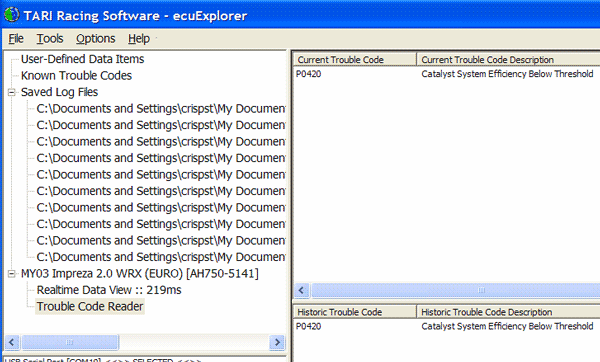
Task: Open Realtime Data View :: 219ms
Action: tap(109, 290)
